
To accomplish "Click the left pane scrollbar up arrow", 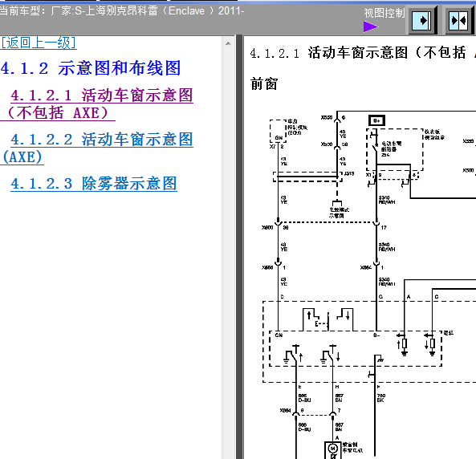I will pos(228,43).
